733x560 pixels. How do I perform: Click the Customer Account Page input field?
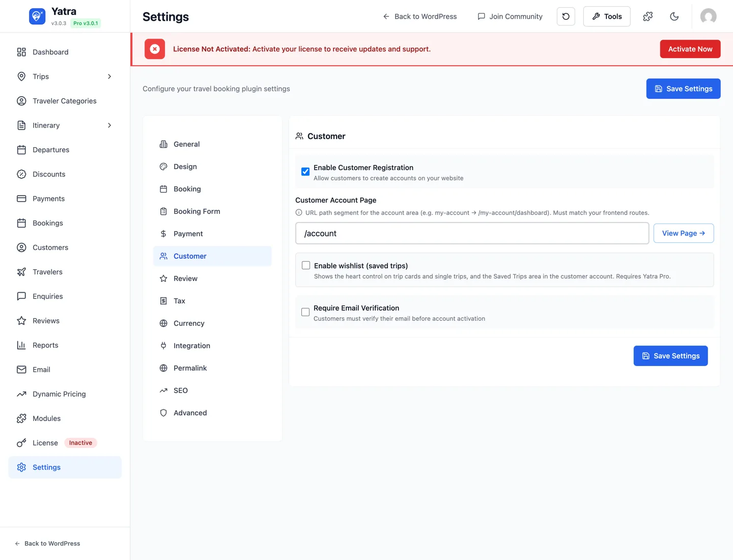point(472,233)
